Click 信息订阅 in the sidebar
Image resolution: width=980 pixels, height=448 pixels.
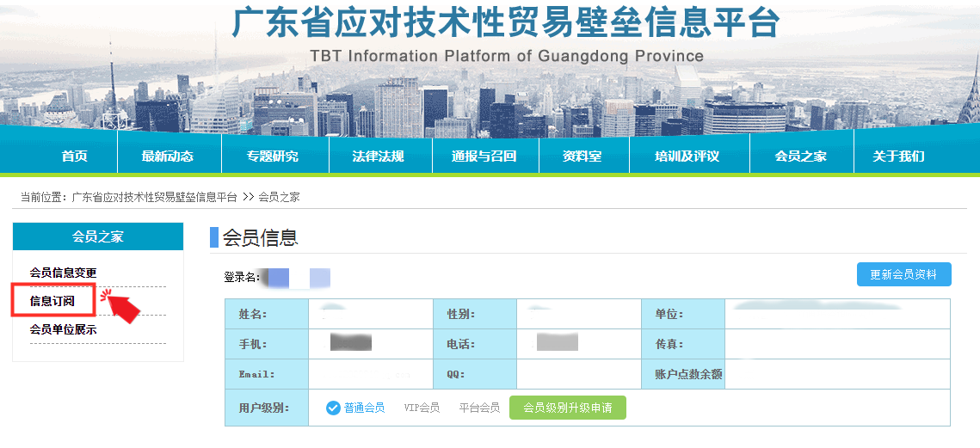point(52,301)
